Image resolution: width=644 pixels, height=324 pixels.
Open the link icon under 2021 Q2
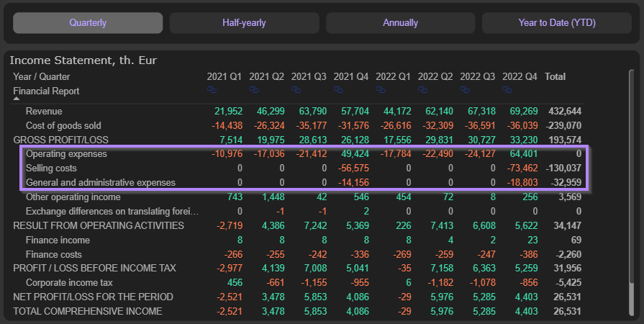tap(255, 90)
